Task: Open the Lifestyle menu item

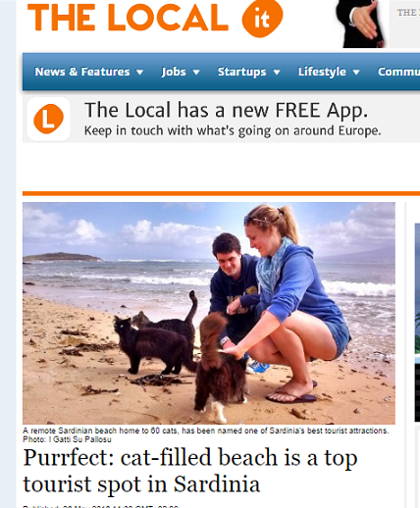Action: 322,72
